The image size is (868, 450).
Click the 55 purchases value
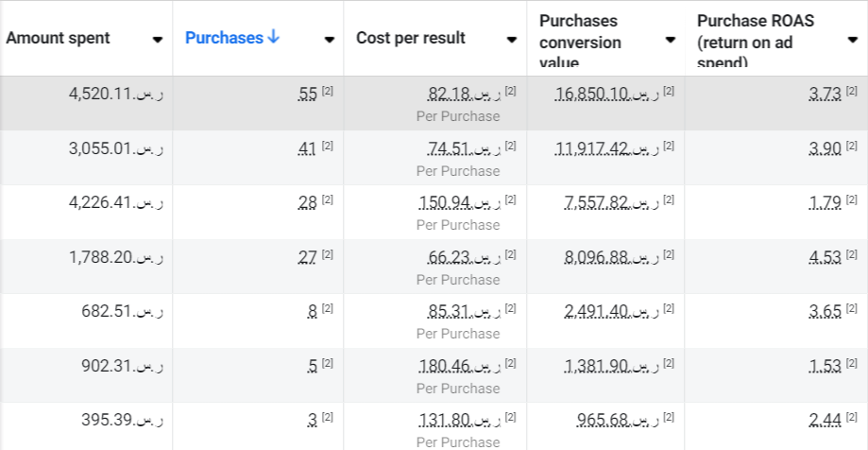[307, 93]
